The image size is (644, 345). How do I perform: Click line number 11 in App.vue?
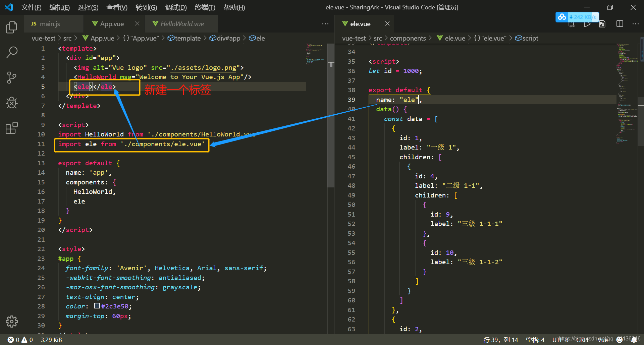[x=41, y=144]
